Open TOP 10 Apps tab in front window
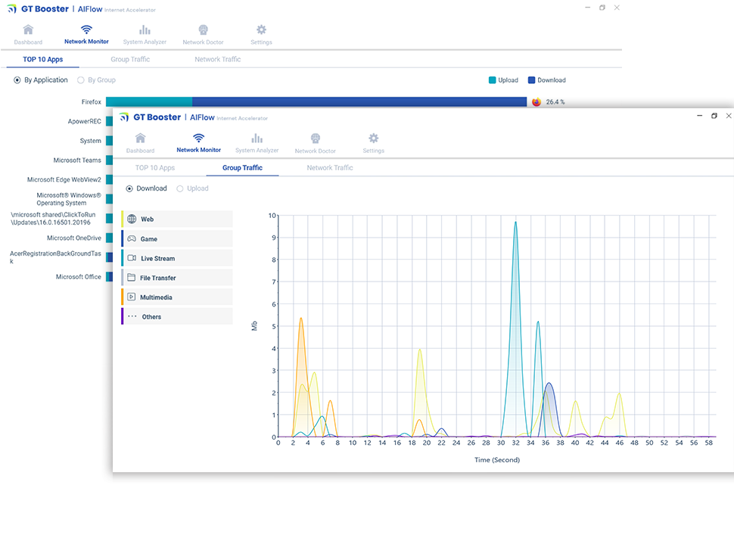The image size is (734, 560). [155, 168]
